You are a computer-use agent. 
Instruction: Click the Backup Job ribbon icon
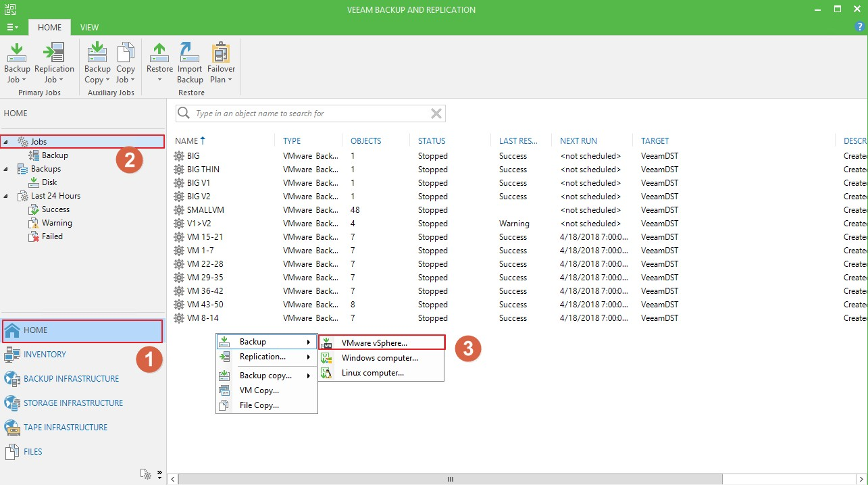point(17,62)
